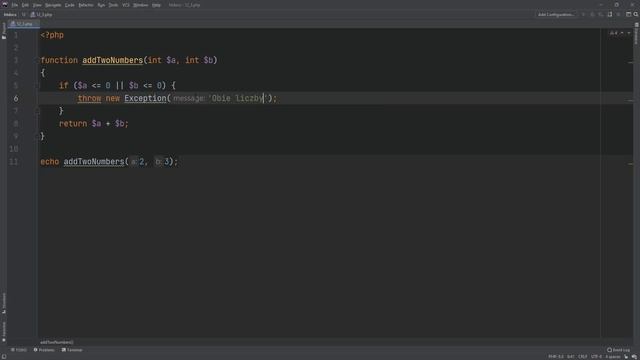Screen dimensions: 640x360
Task: Click the tool windows quick access icon bottom-left
Action: [x=3, y=357]
